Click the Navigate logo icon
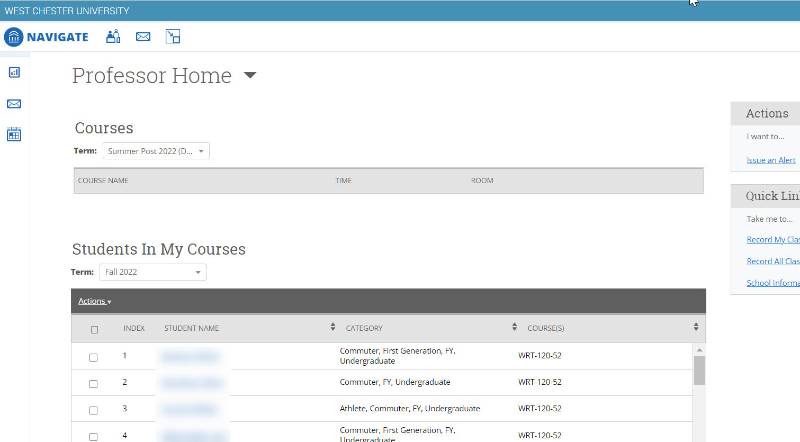This screenshot has width=800, height=442. tap(13, 37)
